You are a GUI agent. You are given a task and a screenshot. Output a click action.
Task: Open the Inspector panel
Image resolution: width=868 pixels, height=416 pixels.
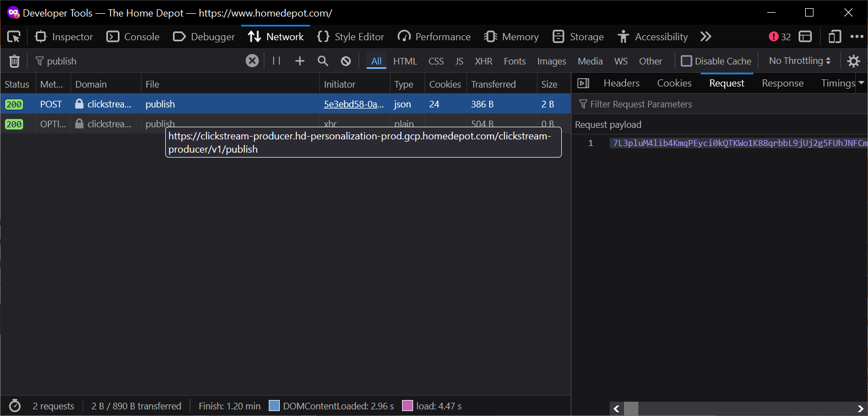tap(64, 37)
